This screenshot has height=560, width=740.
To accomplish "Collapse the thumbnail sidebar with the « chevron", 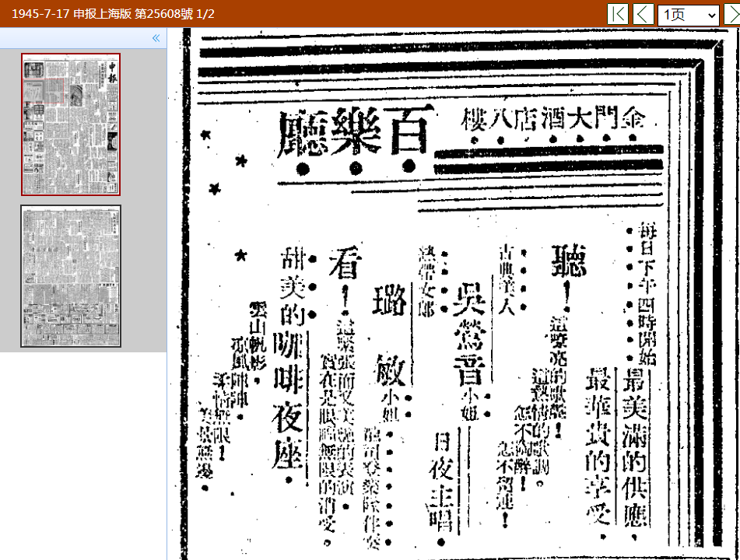I will click(x=155, y=37).
